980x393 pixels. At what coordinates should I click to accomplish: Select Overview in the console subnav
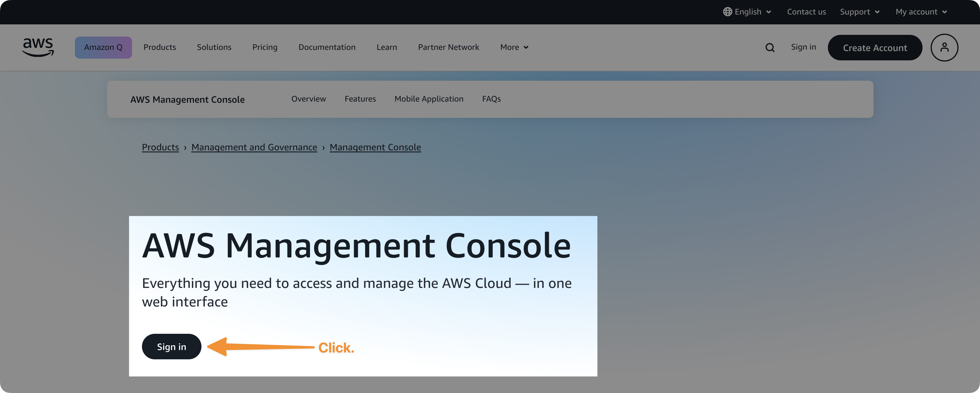pyautogui.click(x=309, y=98)
